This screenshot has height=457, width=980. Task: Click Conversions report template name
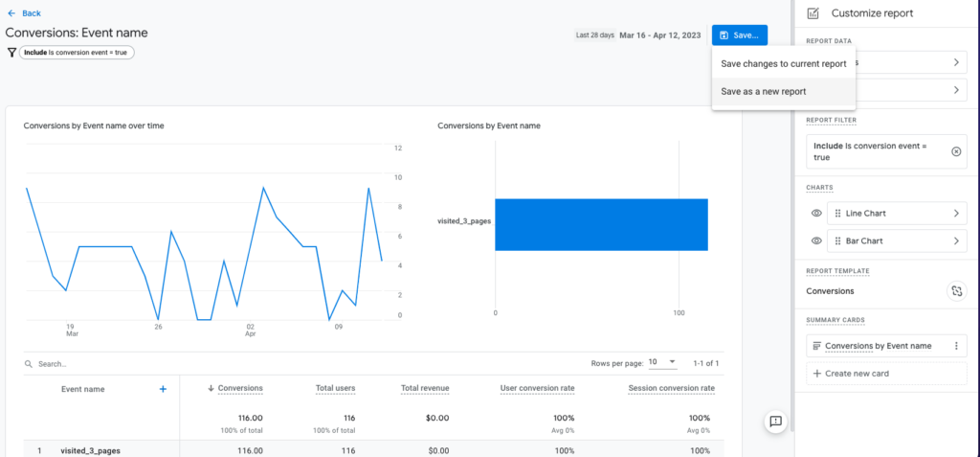click(x=830, y=291)
